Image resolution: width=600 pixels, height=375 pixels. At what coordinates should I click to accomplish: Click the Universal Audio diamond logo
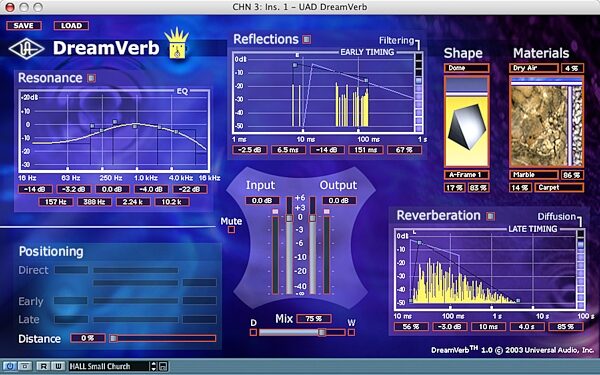coord(26,49)
